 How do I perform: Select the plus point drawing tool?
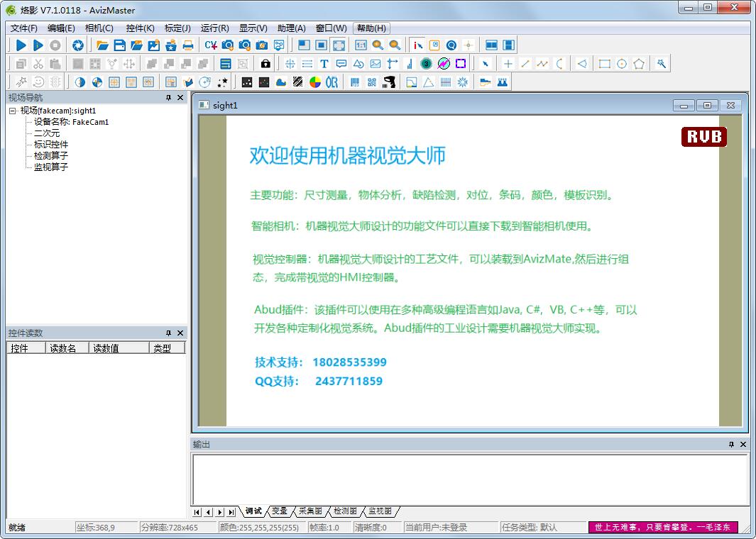508,64
